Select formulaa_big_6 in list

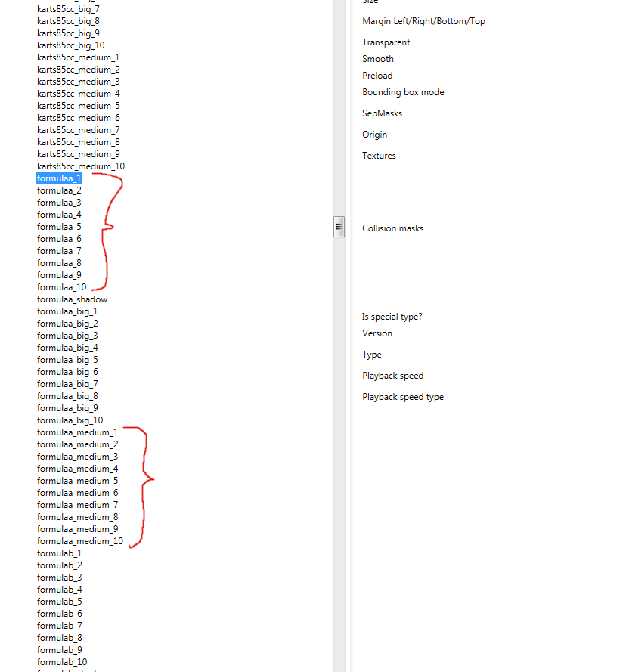(x=67, y=372)
